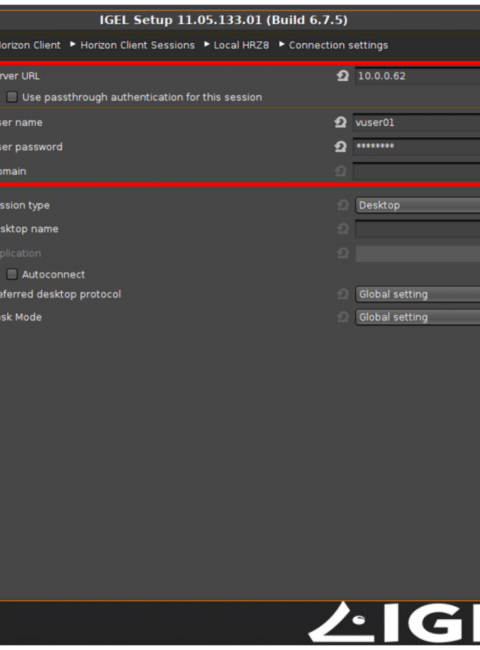Click the reset icon next to Session type
The width and height of the screenshot is (480, 650).
(343, 205)
